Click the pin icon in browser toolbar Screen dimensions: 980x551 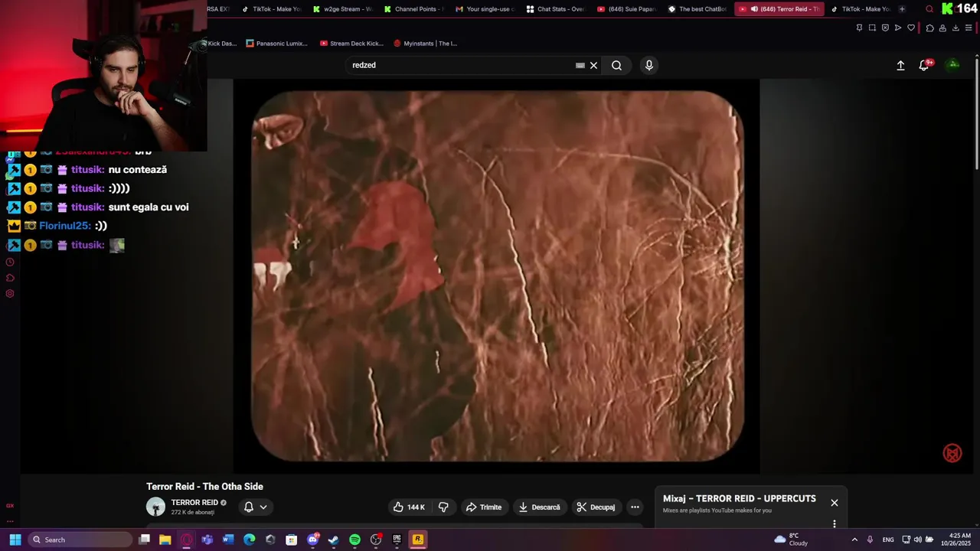[859, 28]
